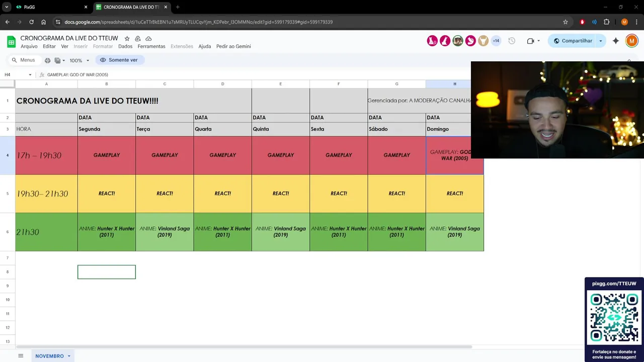
Task: Click row 8 header
Action: tap(8, 272)
